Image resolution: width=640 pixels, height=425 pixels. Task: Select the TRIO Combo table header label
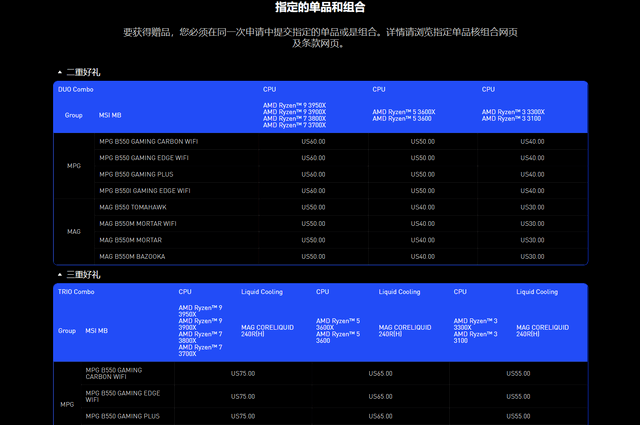tap(76, 292)
